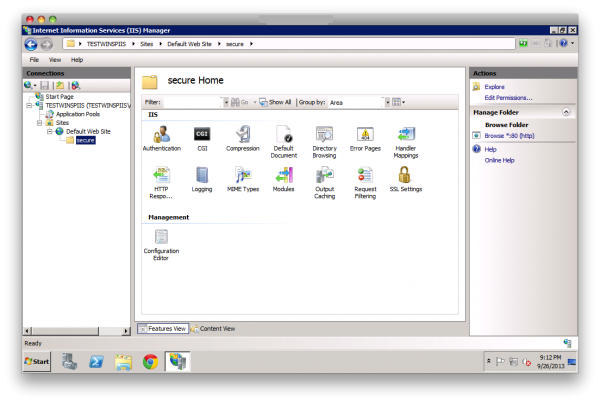This screenshot has width=600, height=403.
Task: Open the Handler Mappings feature
Action: coord(405,134)
